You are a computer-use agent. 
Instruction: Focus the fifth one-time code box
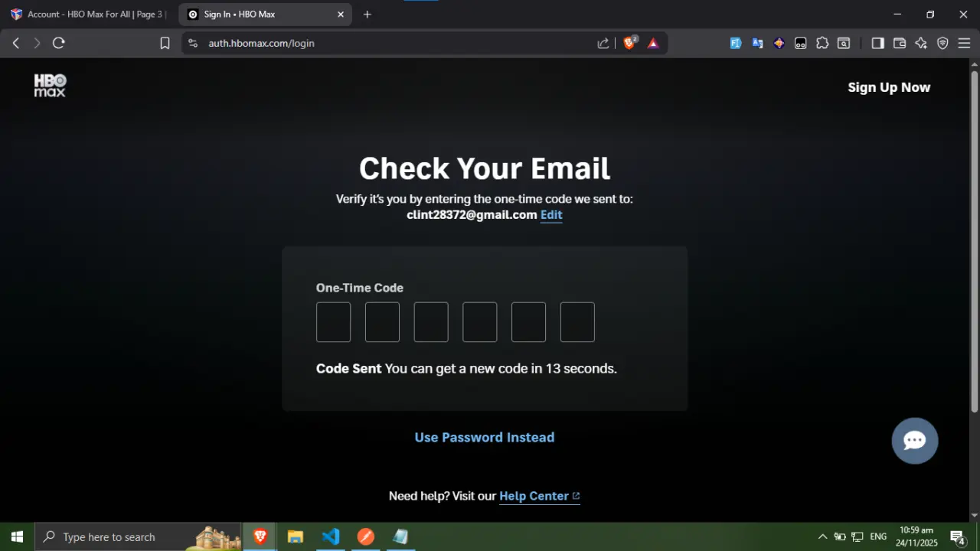pos(529,322)
